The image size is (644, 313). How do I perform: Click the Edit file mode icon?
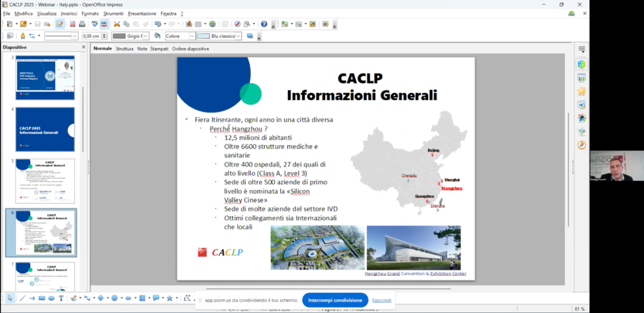pyautogui.click(x=60, y=24)
